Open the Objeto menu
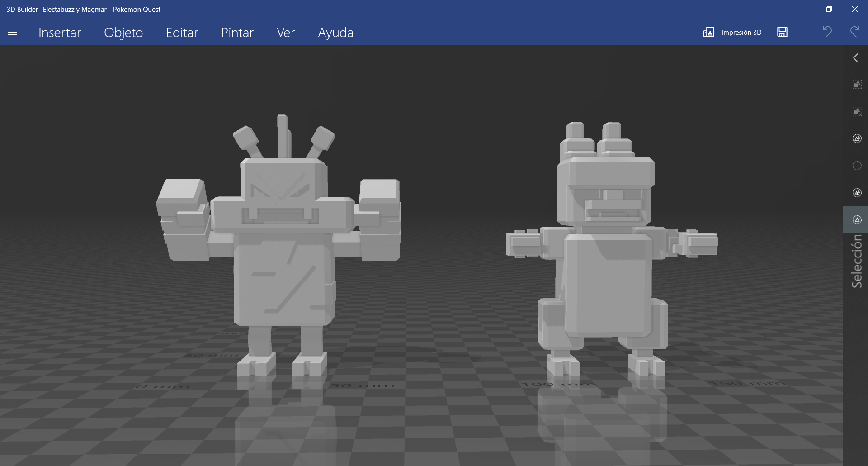Screen dimensions: 868x466 (123, 33)
